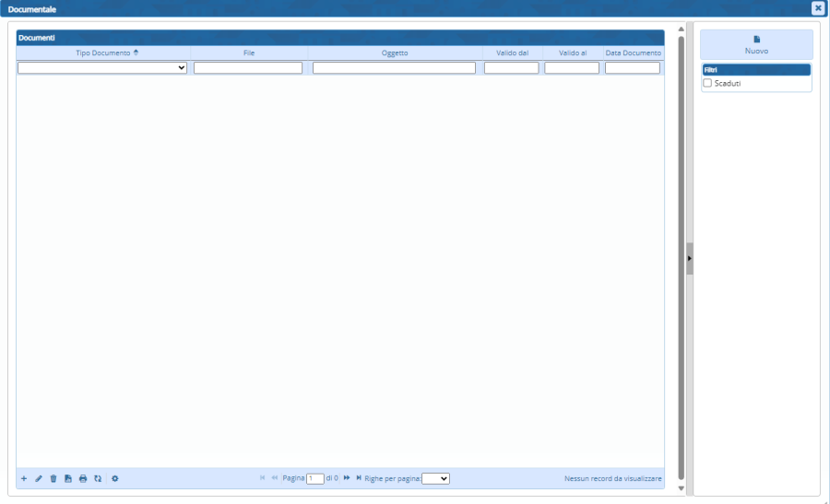Viewport: 830px width, 504px height.
Task: Click the print icon in footer toolbar
Action: 83,478
